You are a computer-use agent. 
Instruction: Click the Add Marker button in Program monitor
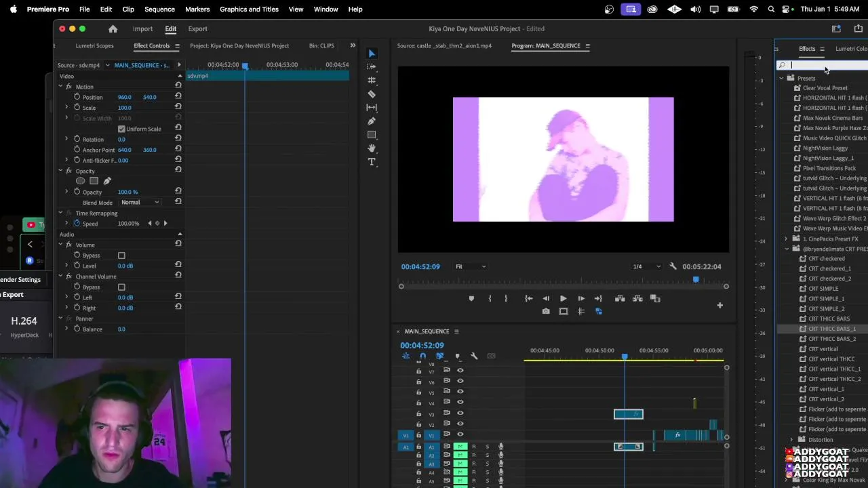click(x=471, y=298)
